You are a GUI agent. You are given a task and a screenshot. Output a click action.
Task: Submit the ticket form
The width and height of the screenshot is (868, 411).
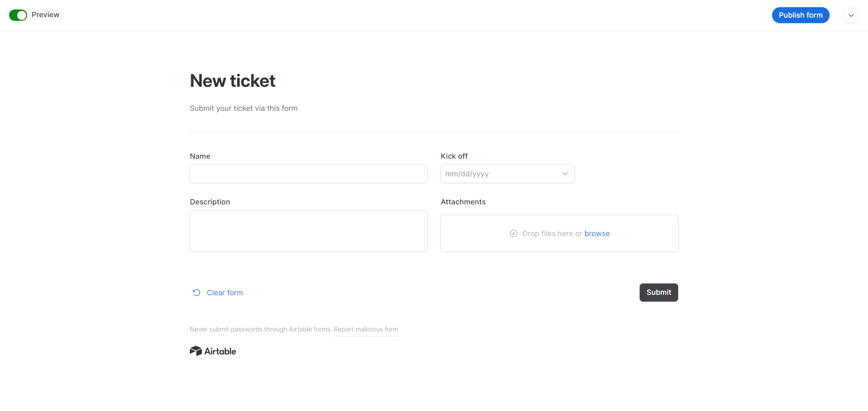659,293
